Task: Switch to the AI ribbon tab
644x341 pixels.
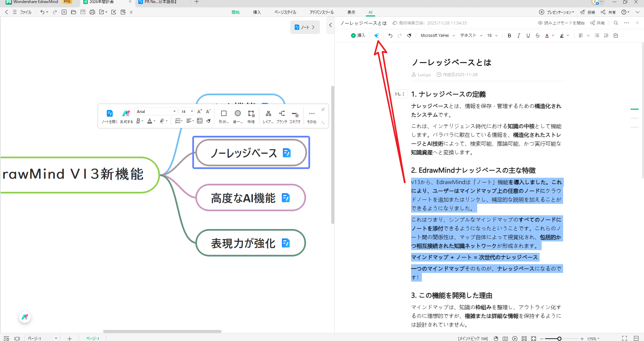Action: [370, 12]
